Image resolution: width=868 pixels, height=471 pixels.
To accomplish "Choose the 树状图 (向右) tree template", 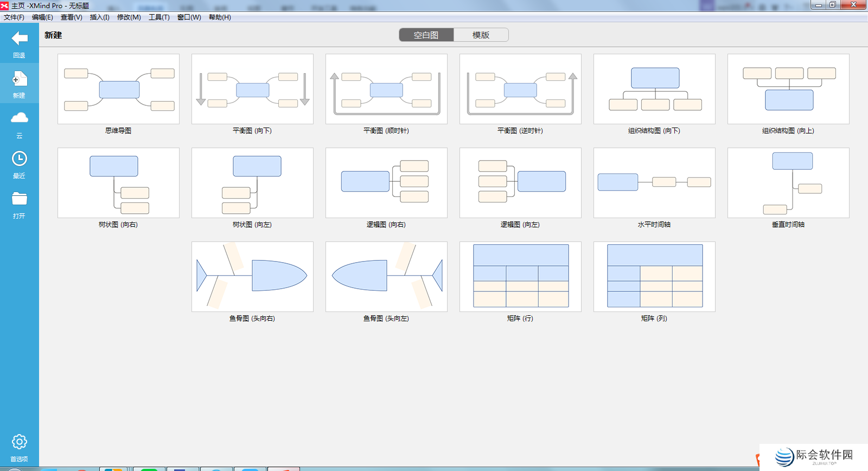I will [118, 183].
